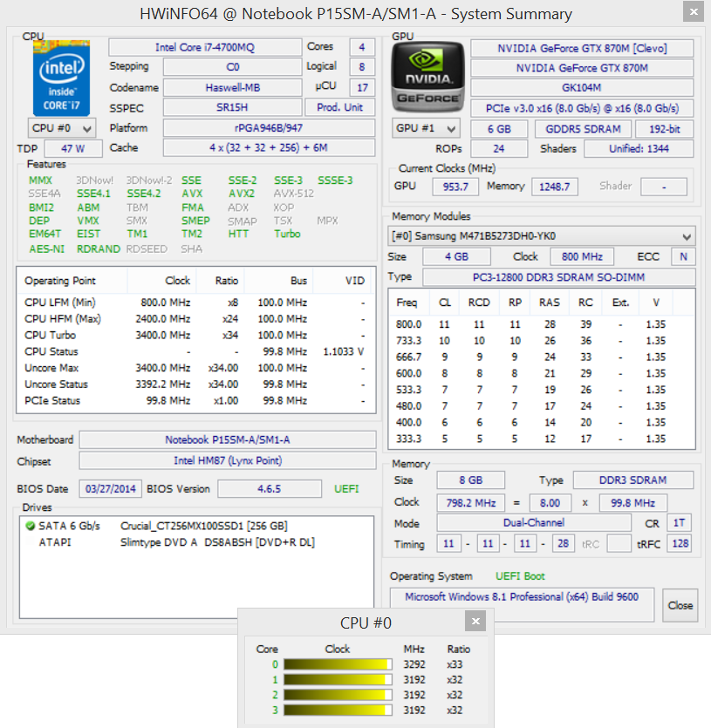
Task: Select the PC3-12800 DDR3 SDRAM SO-DIMM field
Action: point(559,277)
